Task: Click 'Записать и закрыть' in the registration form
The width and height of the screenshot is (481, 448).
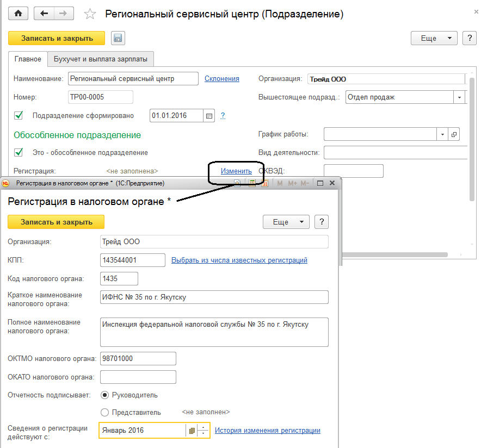Action: tap(56, 222)
